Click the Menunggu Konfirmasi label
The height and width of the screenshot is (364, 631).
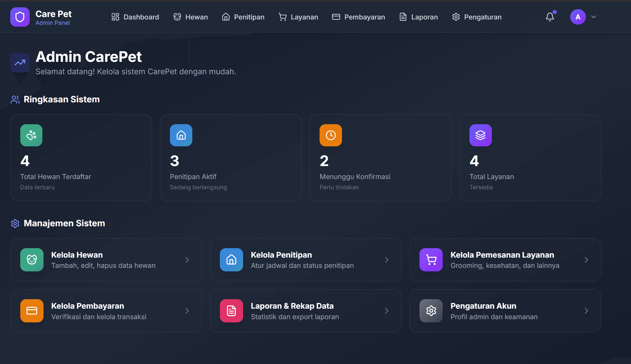[x=355, y=177]
